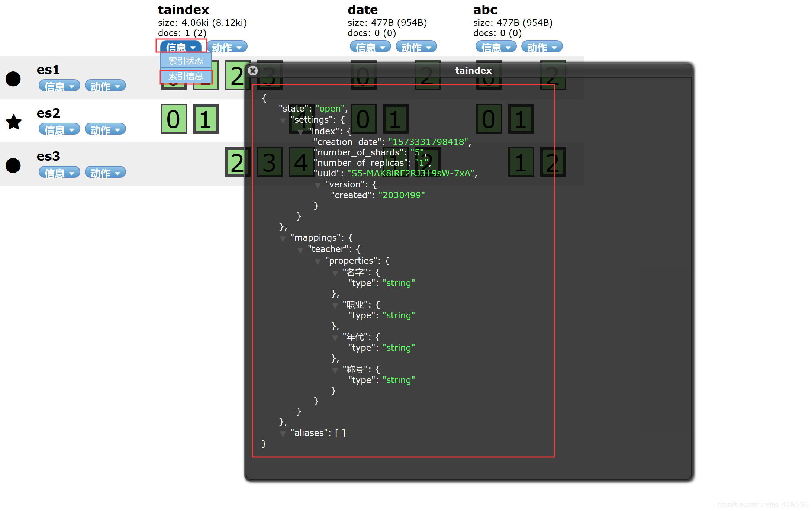The height and width of the screenshot is (511, 812).
Task: Close the taindex info dialog
Action: 253,71
